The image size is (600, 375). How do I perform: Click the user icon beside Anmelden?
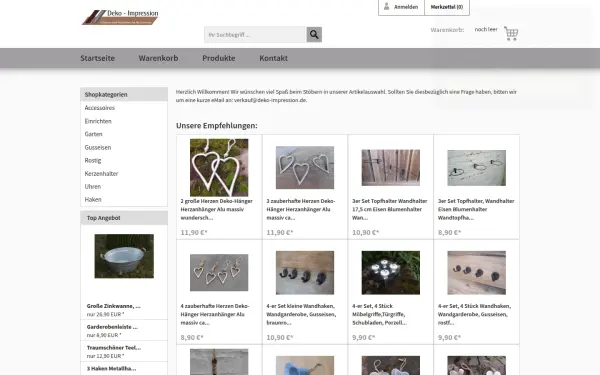[x=386, y=7]
